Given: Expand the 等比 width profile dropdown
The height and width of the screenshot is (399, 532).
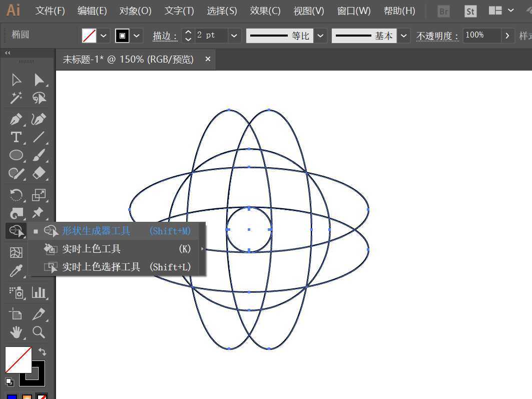Looking at the screenshot, I should [320, 36].
